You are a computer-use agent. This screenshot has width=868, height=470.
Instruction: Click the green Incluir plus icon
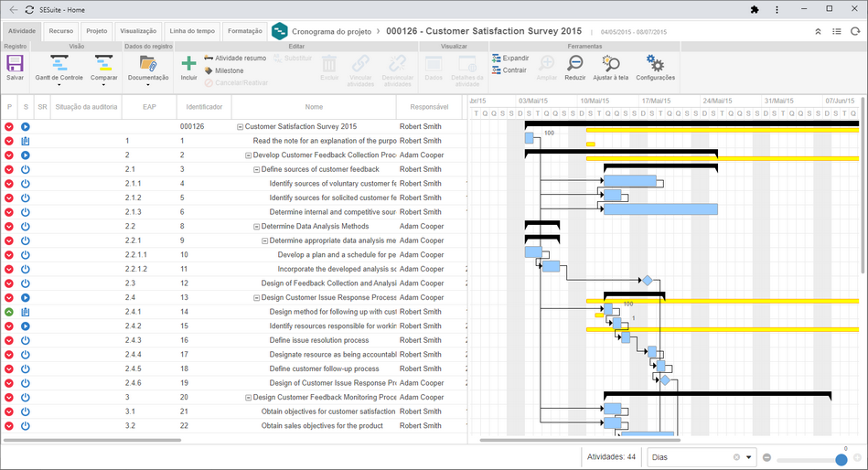(x=188, y=64)
